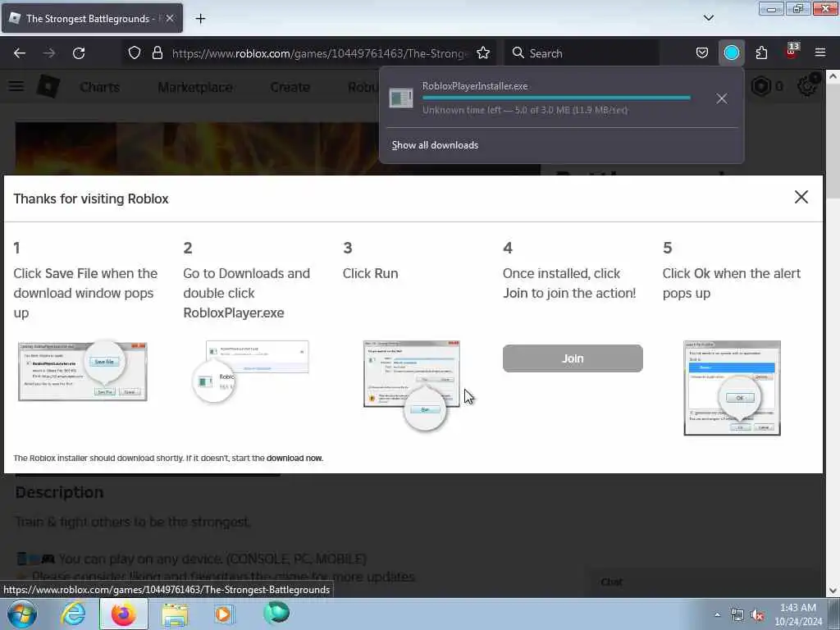
Task: Launch Internet Explorer from the taskbar
Action: point(73,614)
